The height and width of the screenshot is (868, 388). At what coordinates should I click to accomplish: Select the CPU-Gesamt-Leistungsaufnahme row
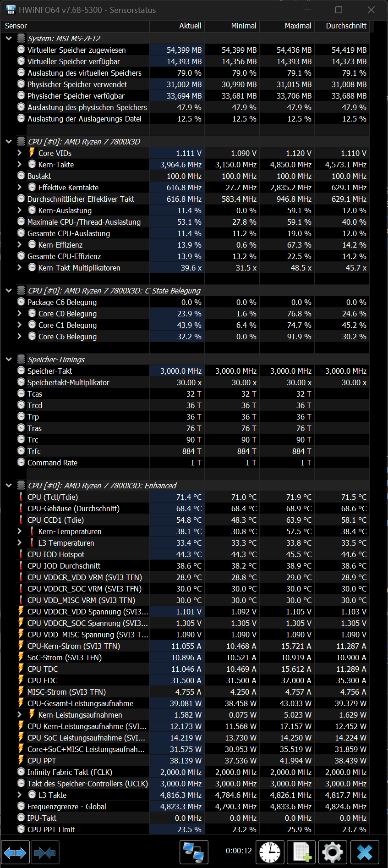point(185,703)
